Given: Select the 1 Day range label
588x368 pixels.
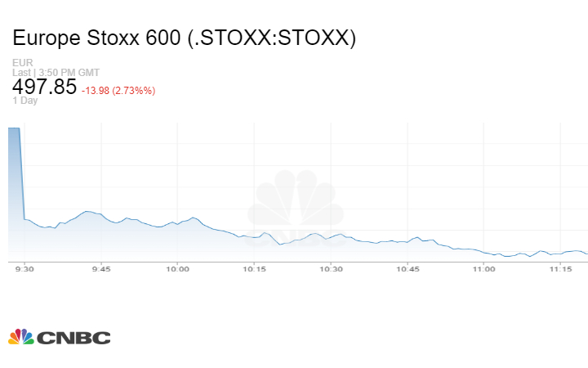Looking at the screenshot, I should click(x=24, y=101).
